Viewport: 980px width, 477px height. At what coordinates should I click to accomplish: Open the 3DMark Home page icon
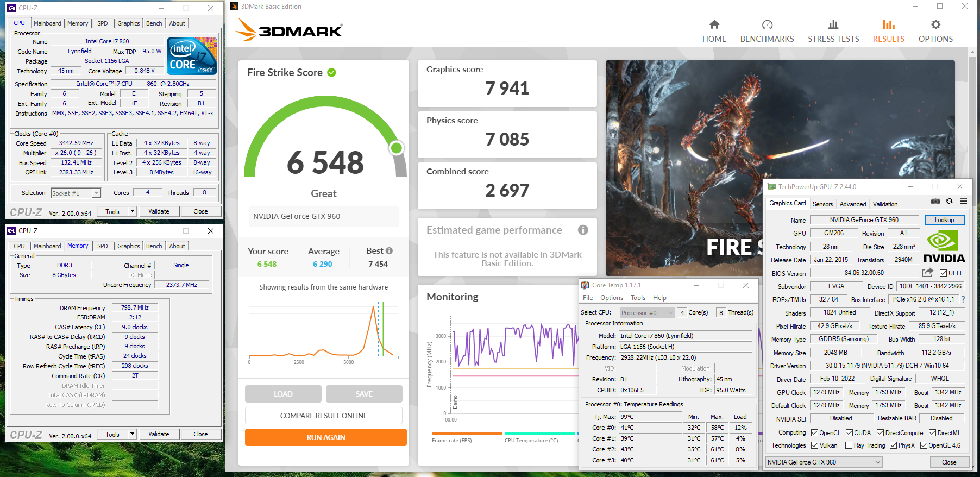tap(714, 25)
